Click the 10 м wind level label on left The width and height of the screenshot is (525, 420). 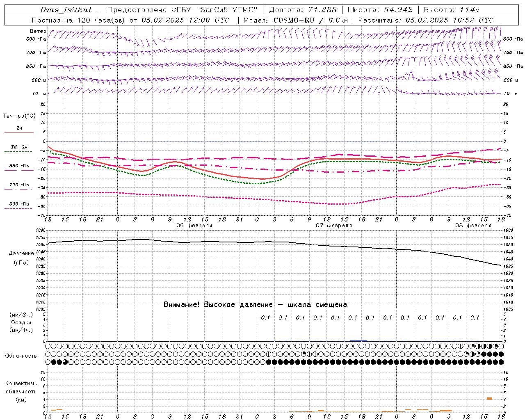click(39, 94)
